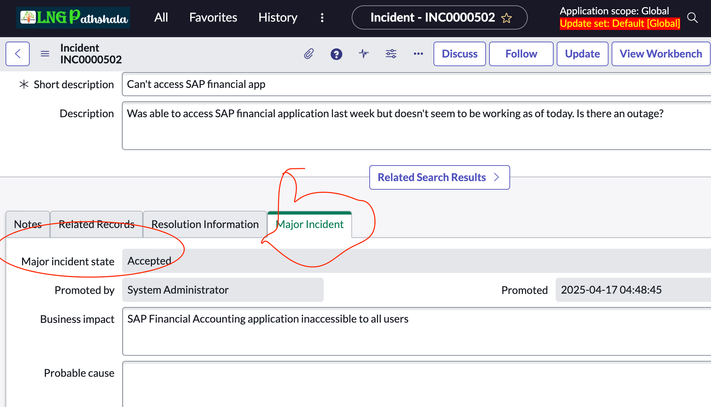Click the paperclip manage attachments icon

click(x=309, y=54)
